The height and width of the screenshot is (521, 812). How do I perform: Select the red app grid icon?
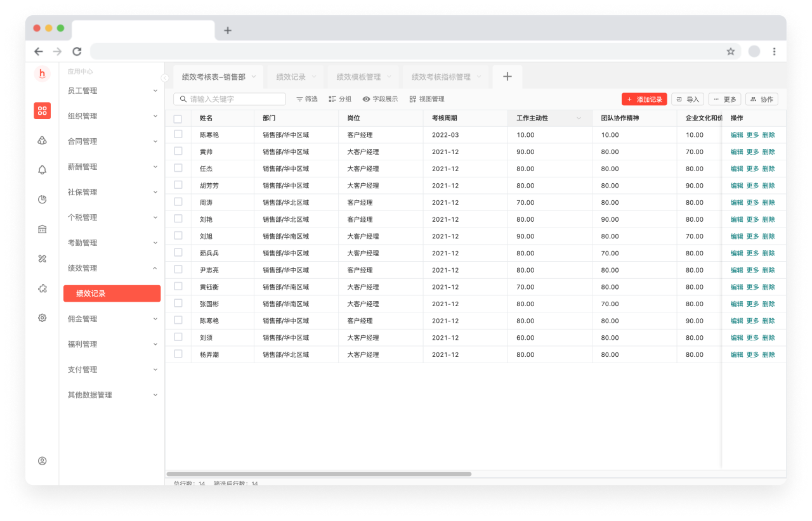tap(43, 111)
